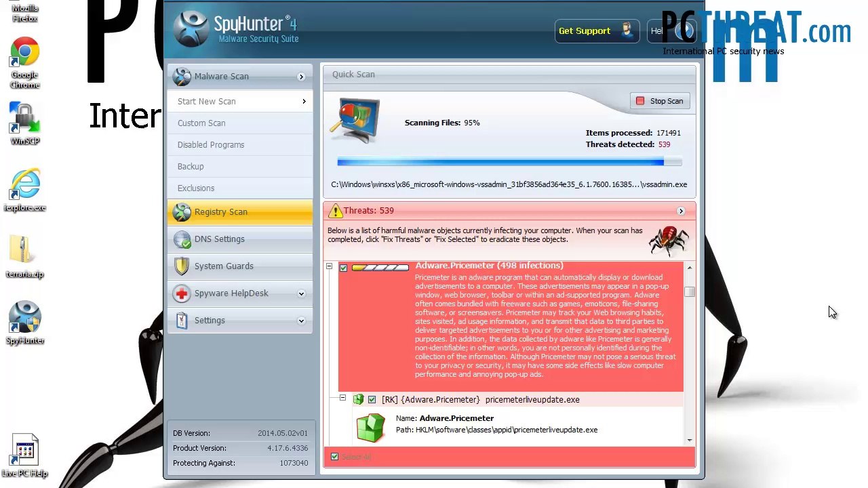Open Malware Scan menu
The image size is (868, 488).
tap(240, 77)
